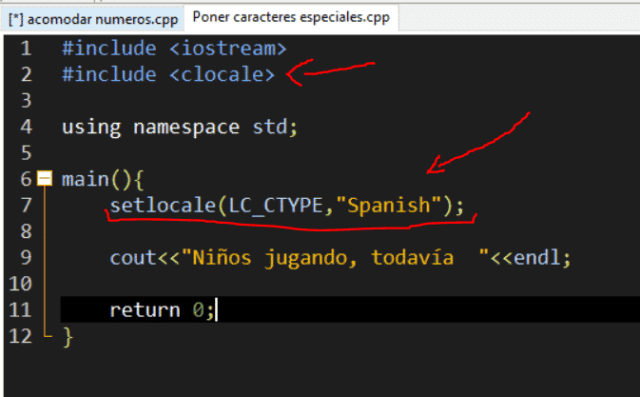This screenshot has height=397, width=640.
Task: Collapse the main() code fold marker
Action: (x=44, y=178)
